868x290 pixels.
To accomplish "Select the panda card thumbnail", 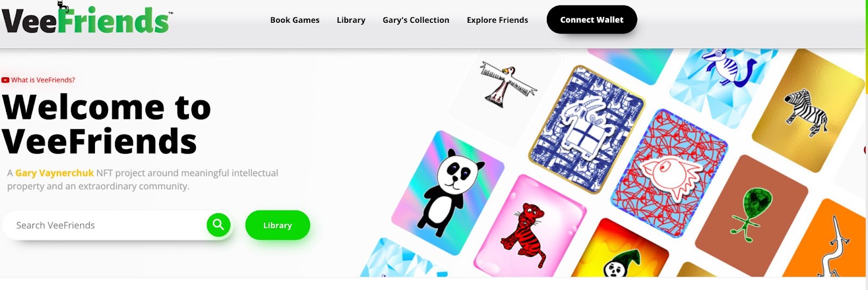I will pyautogui.click(x=448, y=192).
